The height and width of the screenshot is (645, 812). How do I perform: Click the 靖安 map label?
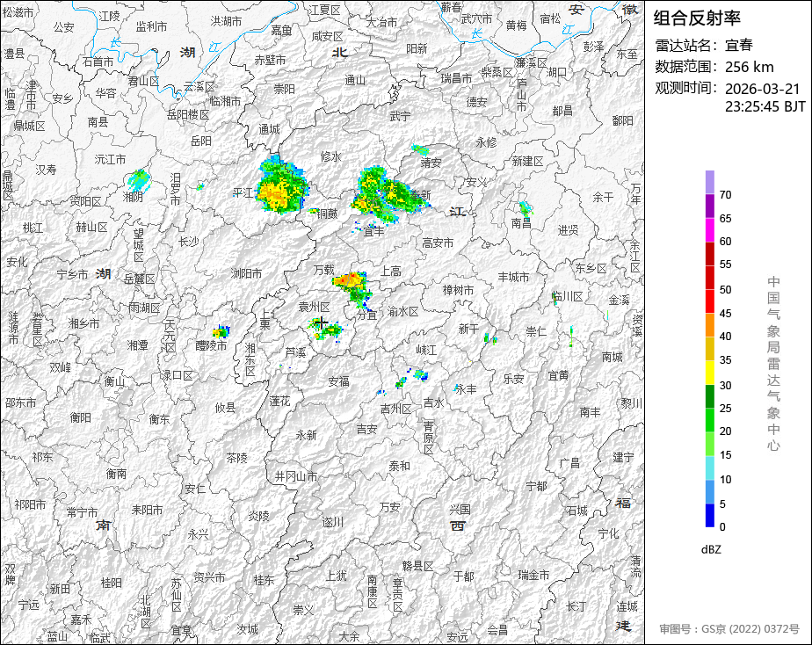tap(431, 163)
